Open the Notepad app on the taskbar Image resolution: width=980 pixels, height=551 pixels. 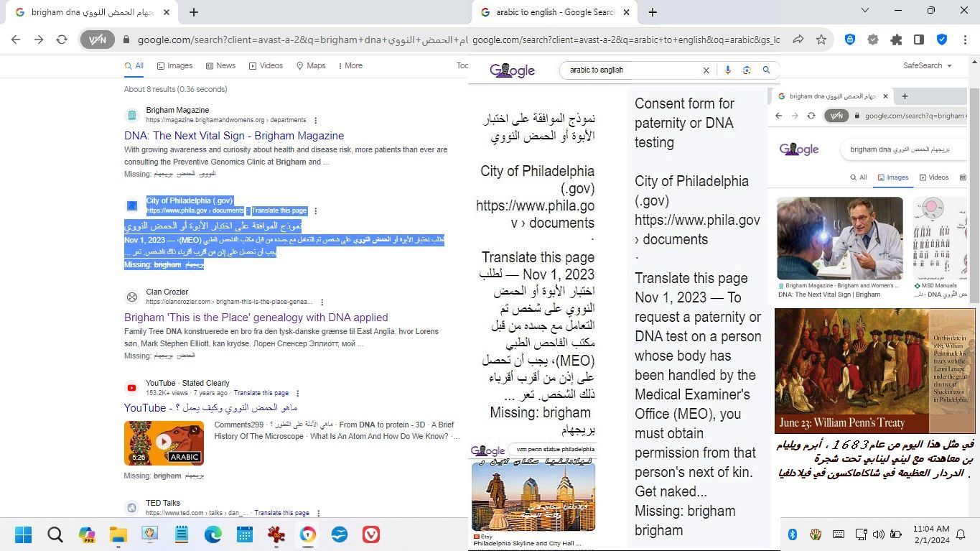coord(182,534)
